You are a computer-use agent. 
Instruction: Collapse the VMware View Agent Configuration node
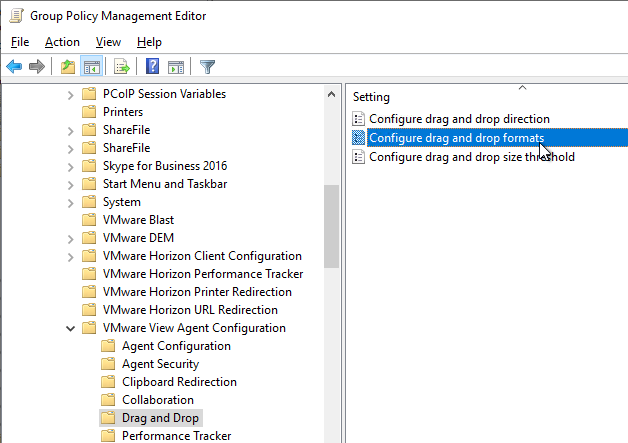70,329
